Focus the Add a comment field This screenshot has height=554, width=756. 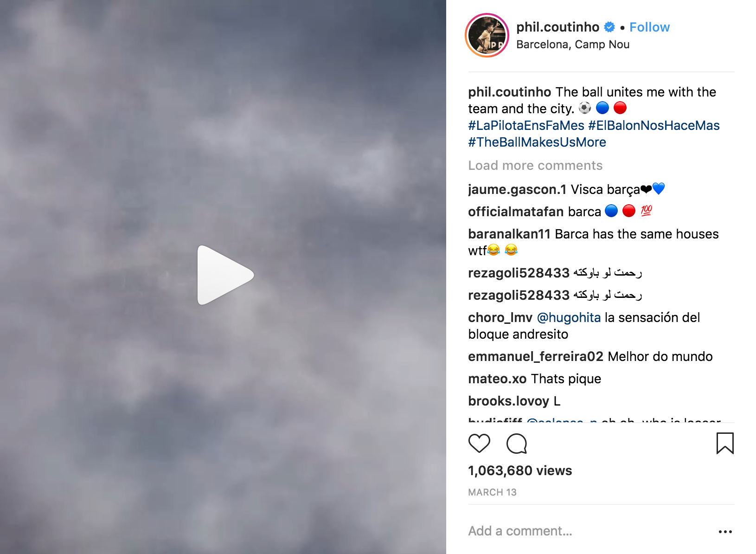[589, 531]
